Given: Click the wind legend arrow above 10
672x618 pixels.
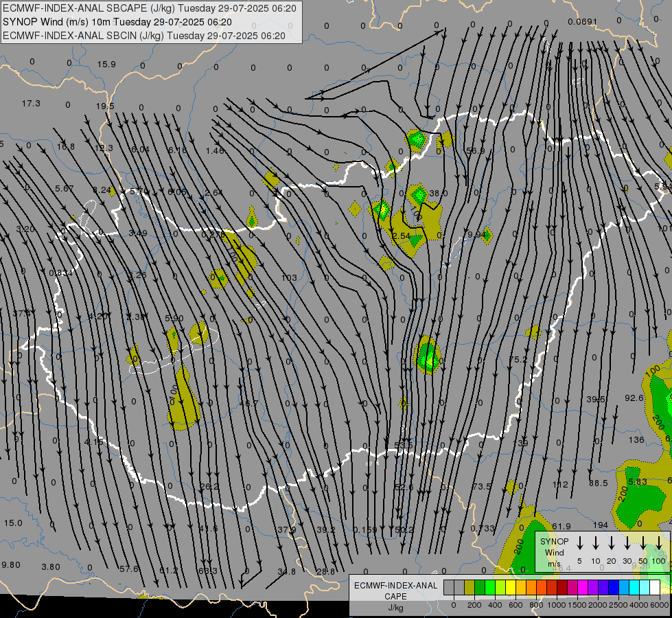Looking at the screenshot, I should pyautogui.click(x=596, y=542).
